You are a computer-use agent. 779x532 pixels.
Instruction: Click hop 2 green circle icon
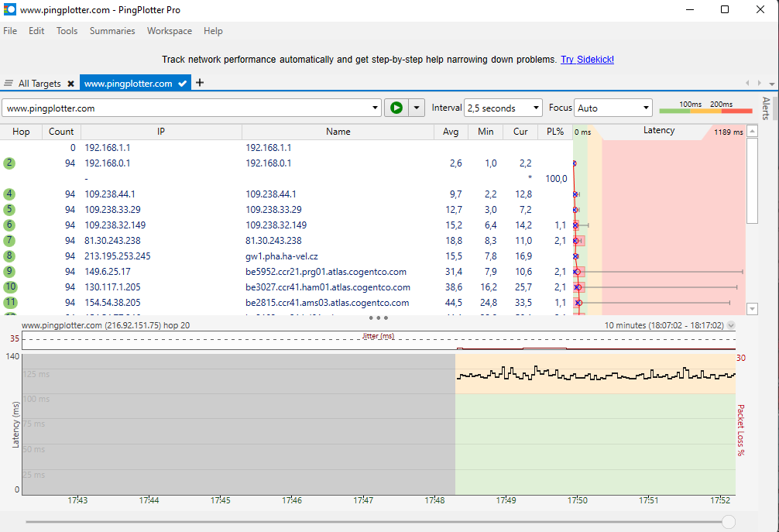tap(9, 163)
